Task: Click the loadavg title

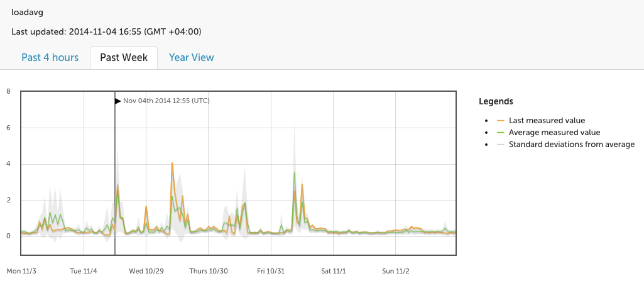Action: pyautogui.click(x=27, y=13)
